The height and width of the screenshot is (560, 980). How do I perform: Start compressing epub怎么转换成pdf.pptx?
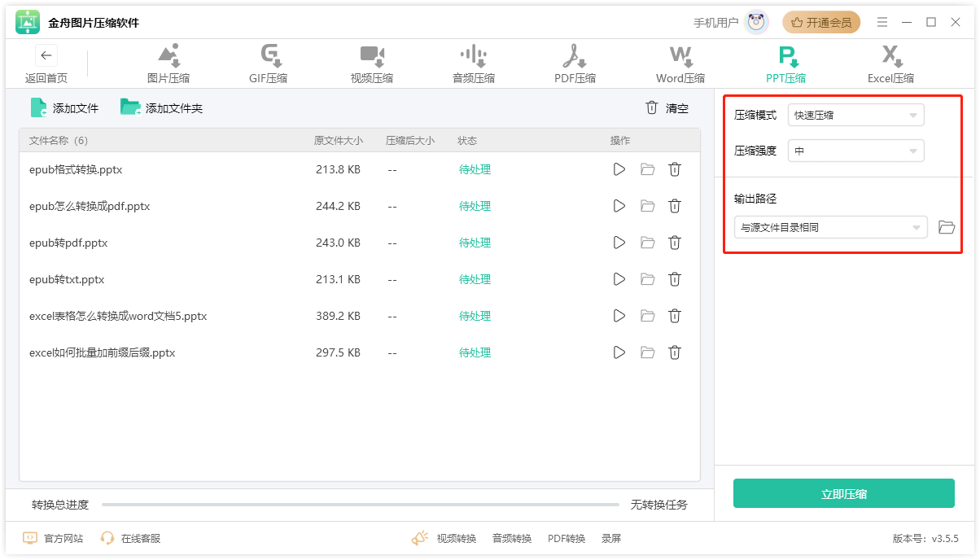619,206
